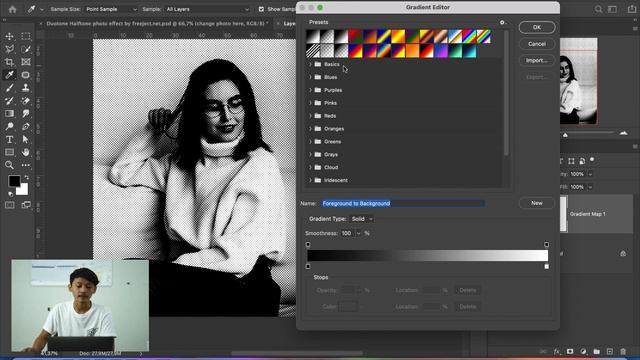Screen dimensions: 640x360
Task: Select the Dodge tool
Action: coord(9,127)
